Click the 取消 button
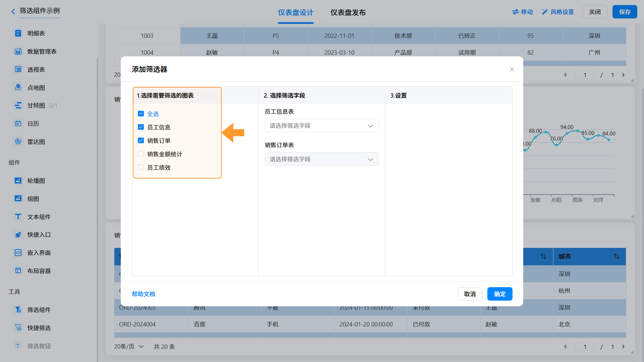The width and height of the screenshot is (644, 362). pos(470,294)
